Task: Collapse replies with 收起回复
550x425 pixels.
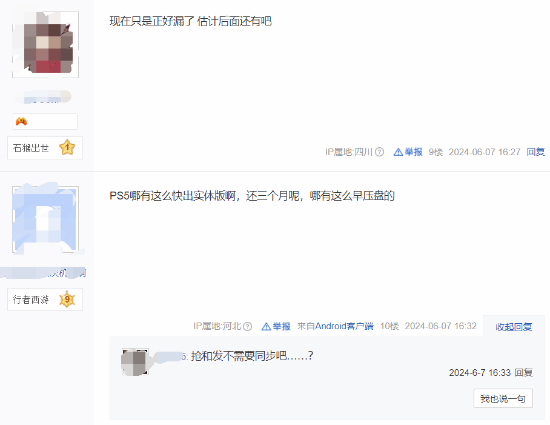Action: [514, 327]
